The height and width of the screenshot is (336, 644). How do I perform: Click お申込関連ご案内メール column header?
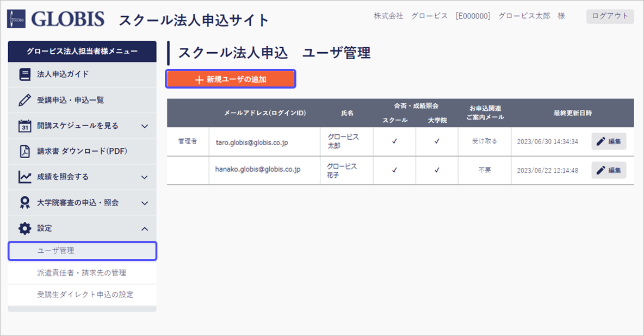tap(485, 113)
